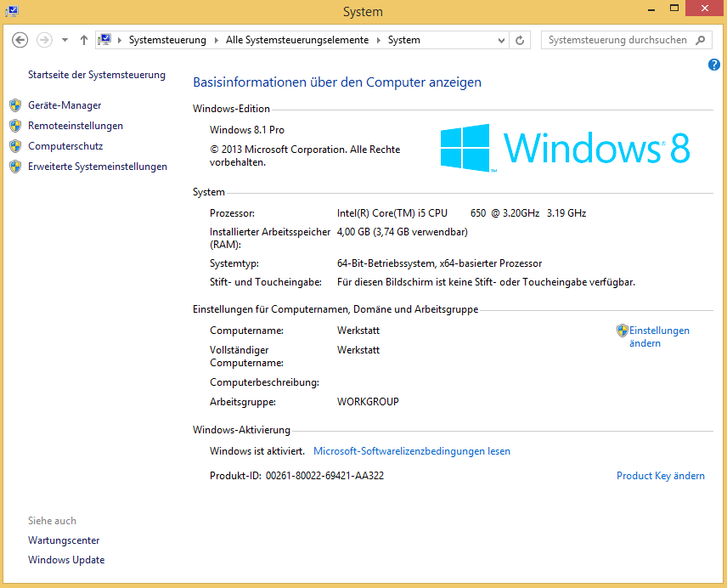The height and width of the screenshot is (588, 727).
Task: Minimize the System window
Action: [651, 8]
